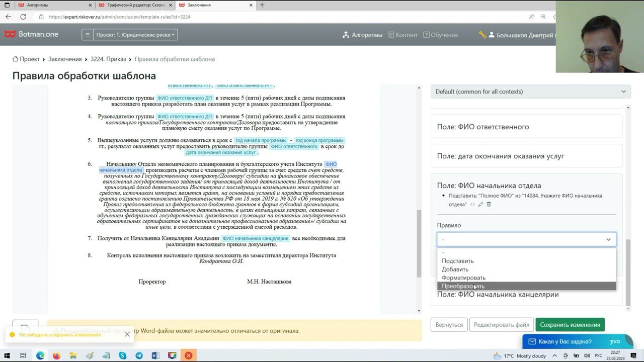
Task: Click the Botman.one logo
Action: (31, 34)
